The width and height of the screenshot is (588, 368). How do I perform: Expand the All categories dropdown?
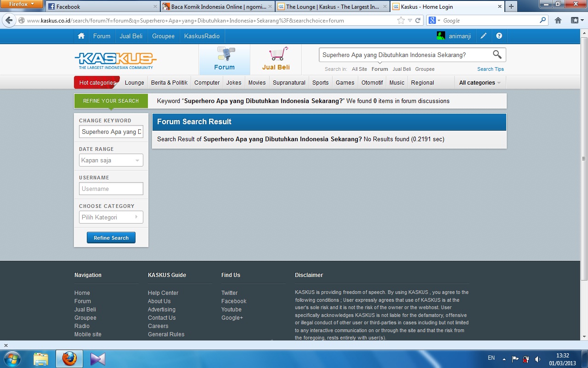click(480, 83)
